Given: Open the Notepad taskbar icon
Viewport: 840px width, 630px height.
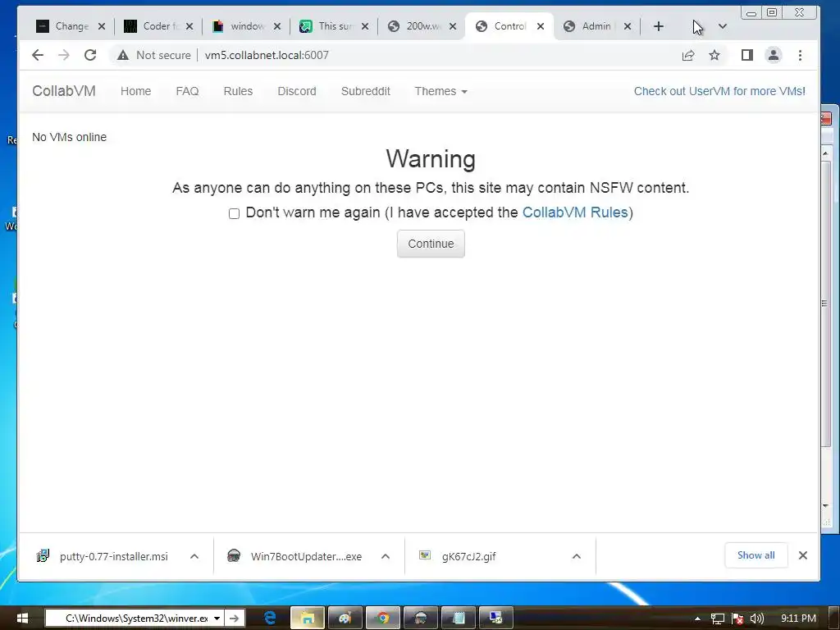Looking at the screenshot, I should pos(459,618).
